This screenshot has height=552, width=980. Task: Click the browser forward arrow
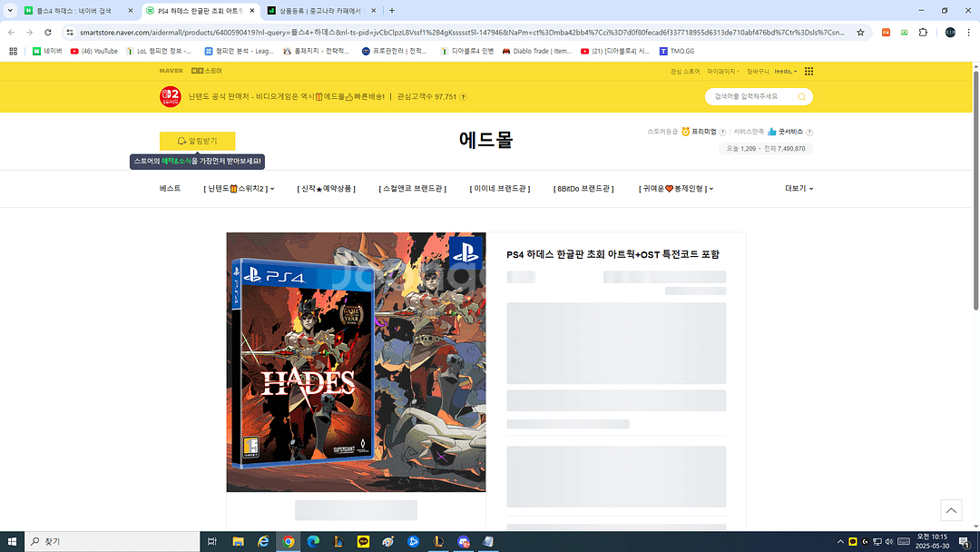pyautogui.click(x=29, y=32)
